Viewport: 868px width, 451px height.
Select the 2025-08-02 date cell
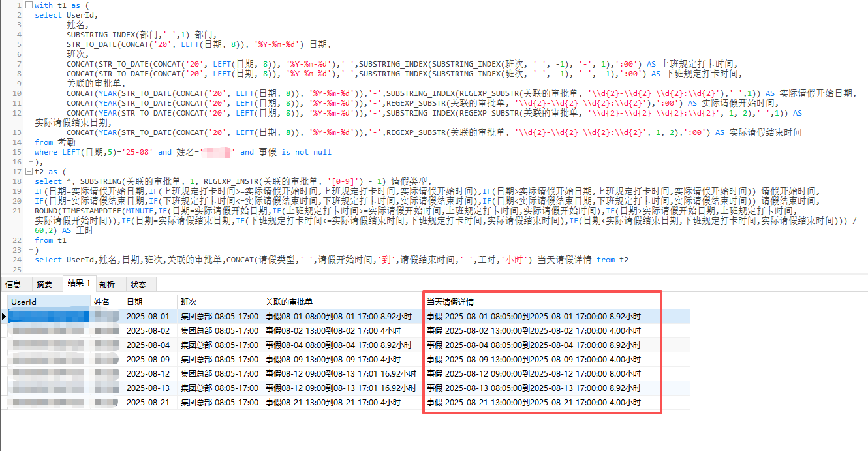tap(148, 331)
